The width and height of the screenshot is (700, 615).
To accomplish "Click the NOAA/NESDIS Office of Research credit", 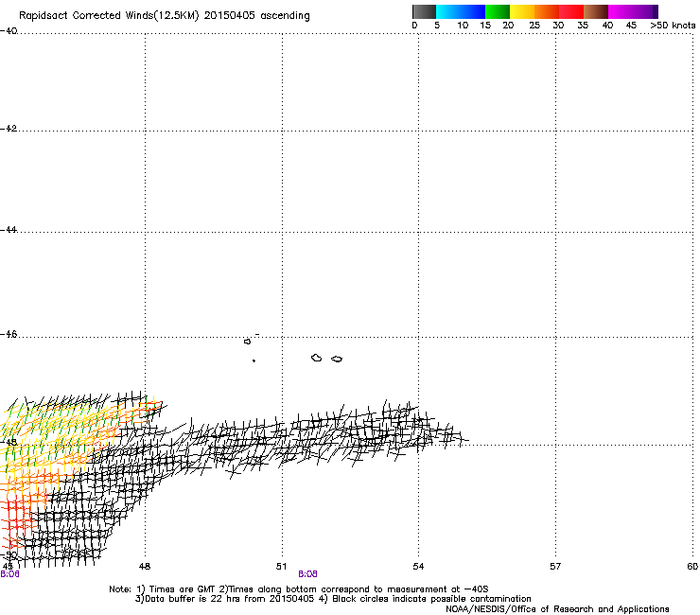I will point(557,609).
